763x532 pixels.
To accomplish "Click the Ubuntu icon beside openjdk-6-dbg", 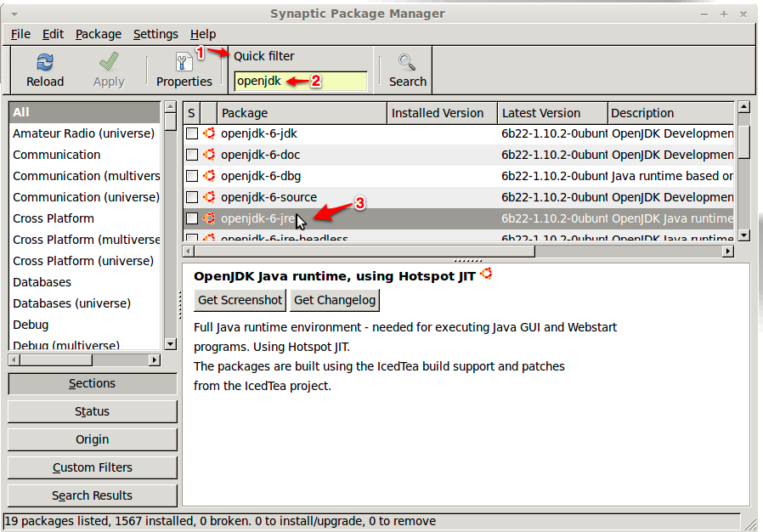I will pos(209,176).
